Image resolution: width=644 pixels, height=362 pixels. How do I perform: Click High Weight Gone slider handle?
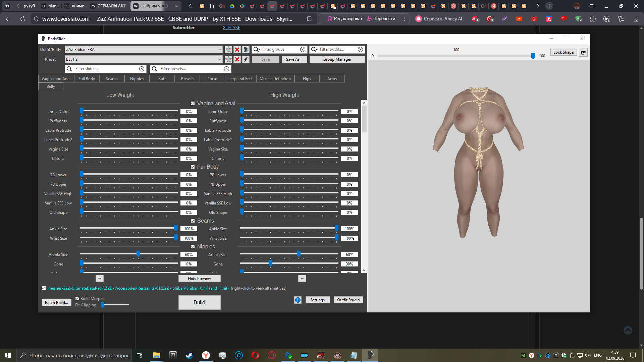click(270, 263)
